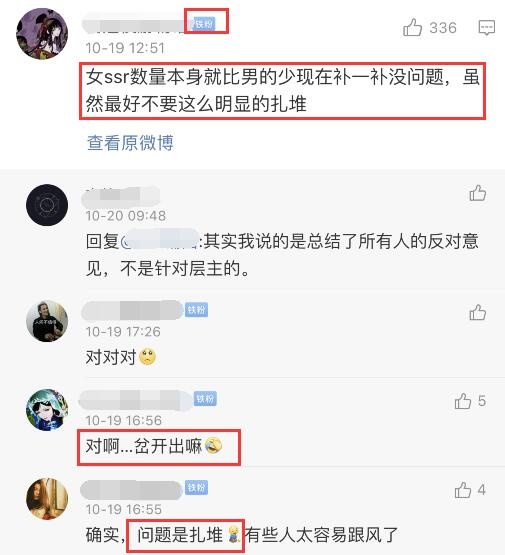
Task: Click the mentioned username after '回复'
Action: coord(159,240)
